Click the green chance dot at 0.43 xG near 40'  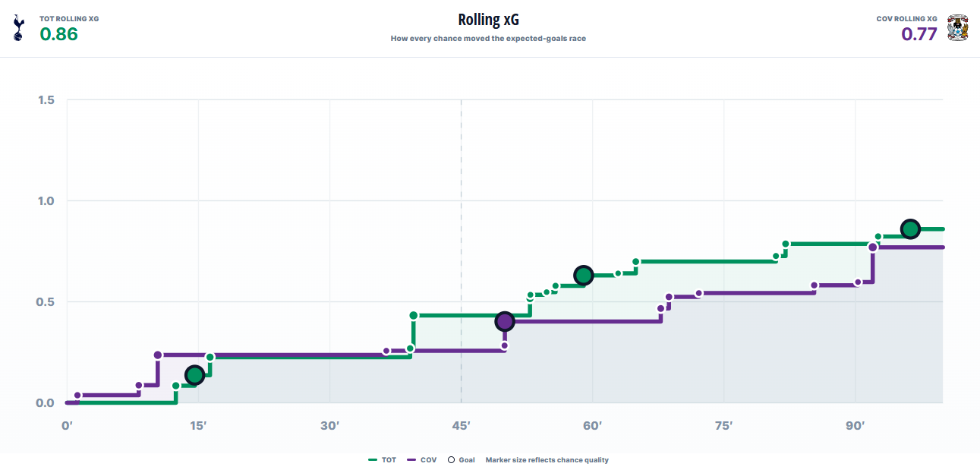[414, 316]
